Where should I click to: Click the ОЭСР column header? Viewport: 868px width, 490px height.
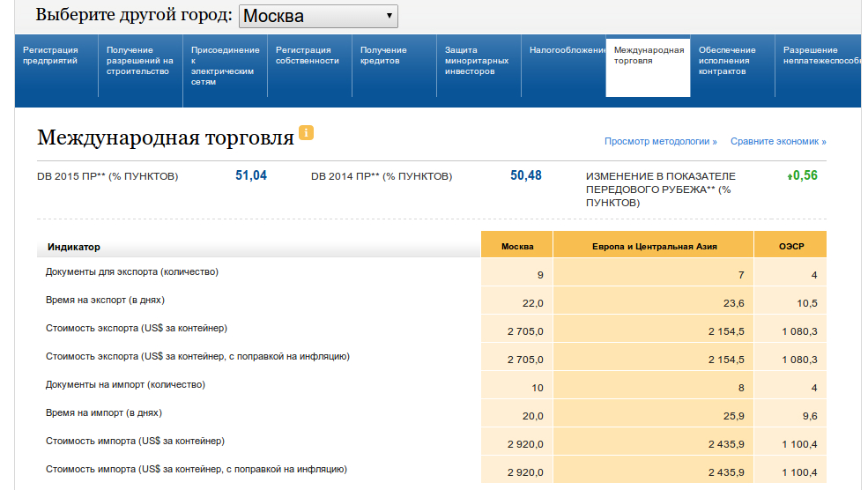(x=790, y=245)
